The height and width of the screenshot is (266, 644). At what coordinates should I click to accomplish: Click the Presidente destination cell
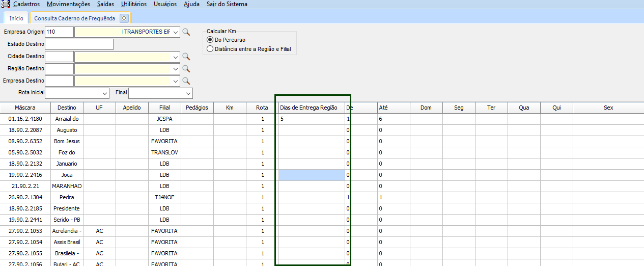tap(67, 208)
